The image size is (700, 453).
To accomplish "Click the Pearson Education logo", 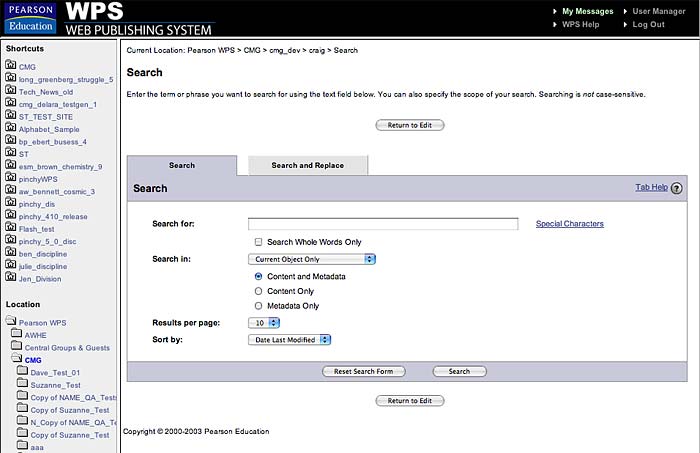I will click(x=30, y=18).
